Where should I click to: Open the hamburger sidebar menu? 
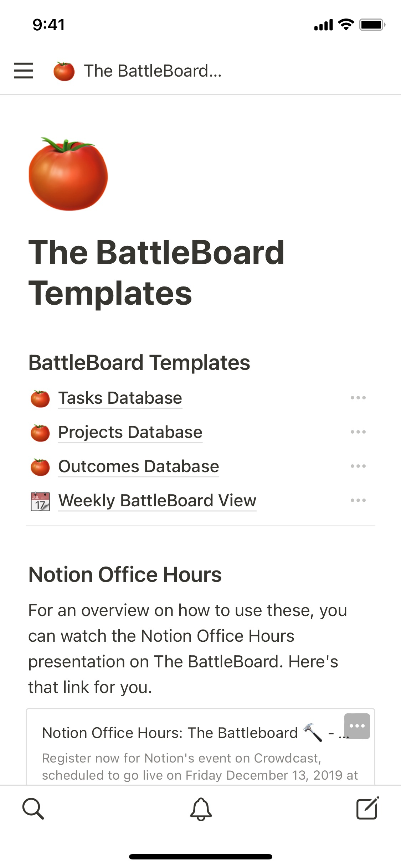[x=24, y=71]
